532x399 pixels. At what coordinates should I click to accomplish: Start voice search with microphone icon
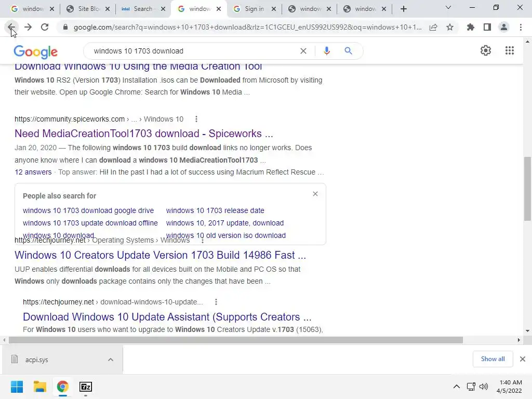pyautogui.click(x=326, y=51)
